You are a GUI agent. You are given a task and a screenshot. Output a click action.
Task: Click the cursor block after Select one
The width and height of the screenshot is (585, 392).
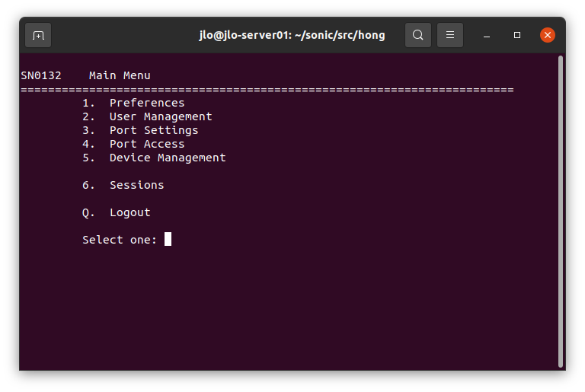(x=168, y=239)
